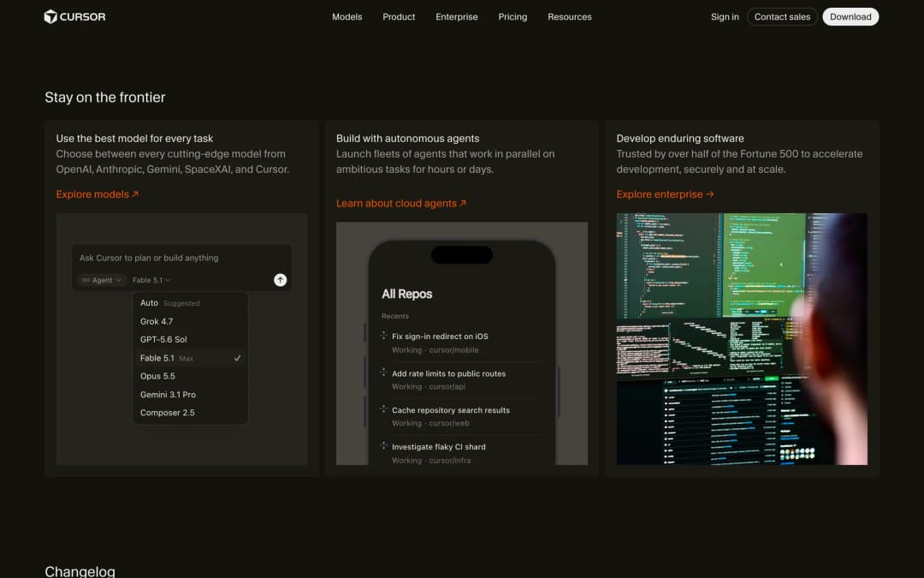Click the Ask Cursor prompt input field
This screenshot has height=578, width=924.
181,258
